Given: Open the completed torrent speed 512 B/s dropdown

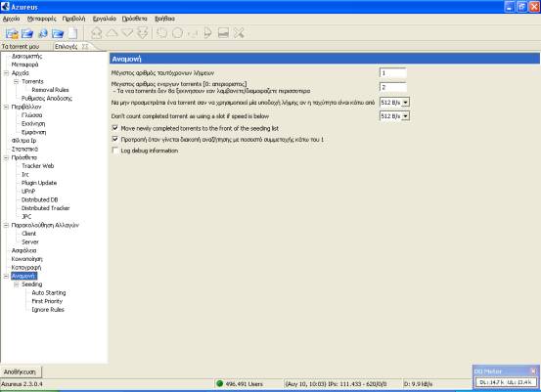Looking at the screenshot, I should pos(394,116).
